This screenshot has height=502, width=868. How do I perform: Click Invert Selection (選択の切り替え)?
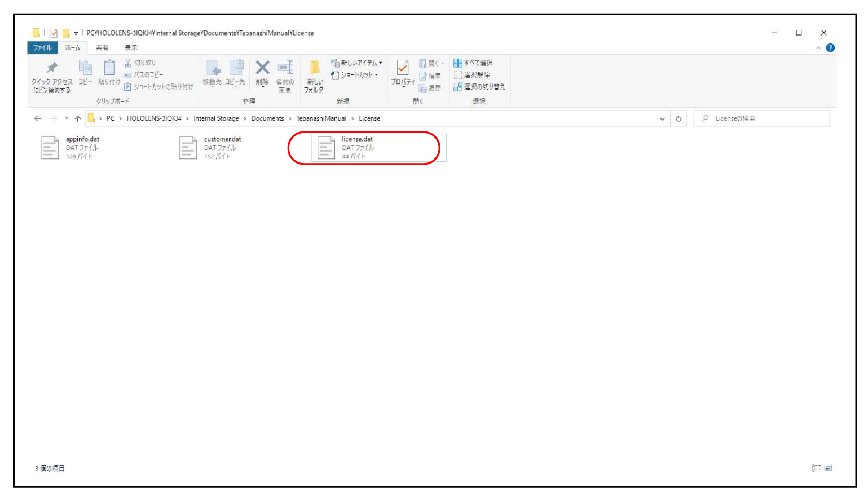click(479, 87)
